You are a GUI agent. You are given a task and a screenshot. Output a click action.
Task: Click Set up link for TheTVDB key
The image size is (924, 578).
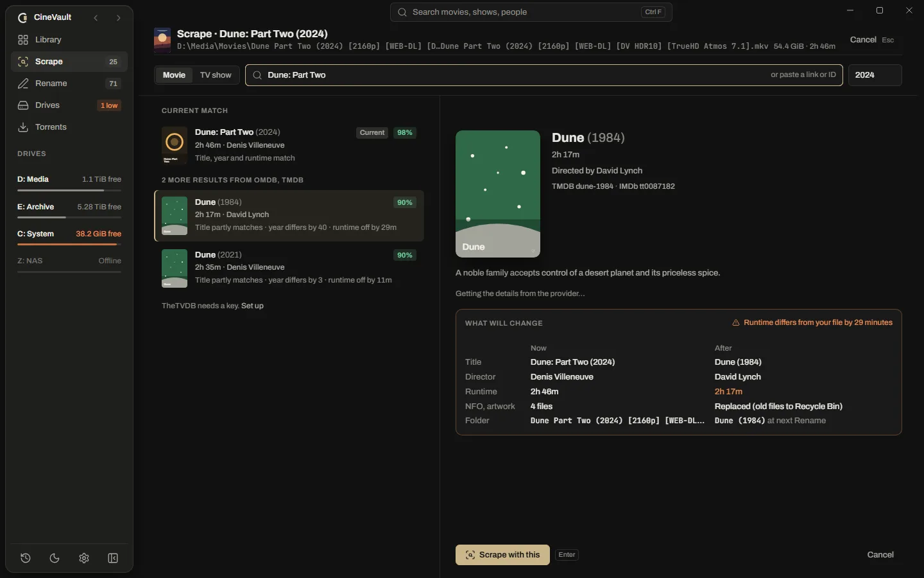(x=252, y=306)
